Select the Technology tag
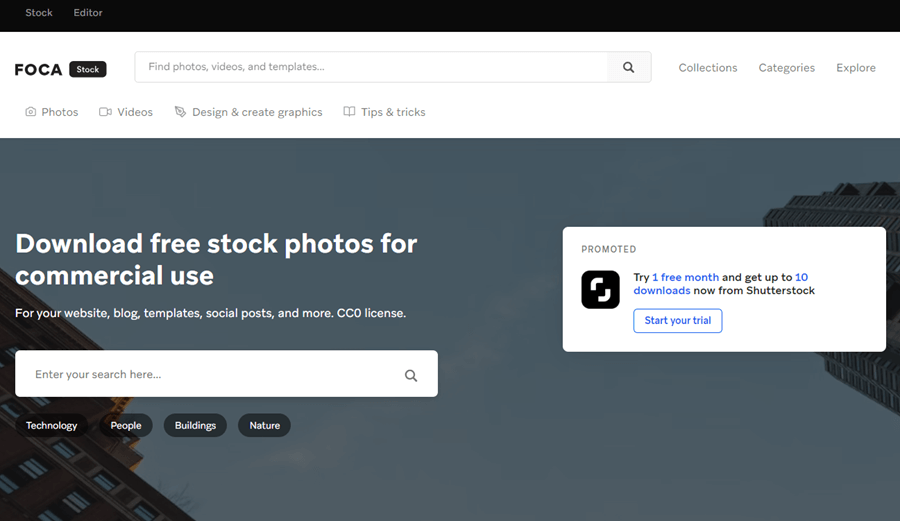The height and width of the screenshot is (521, 900). [x=52, y=425]
